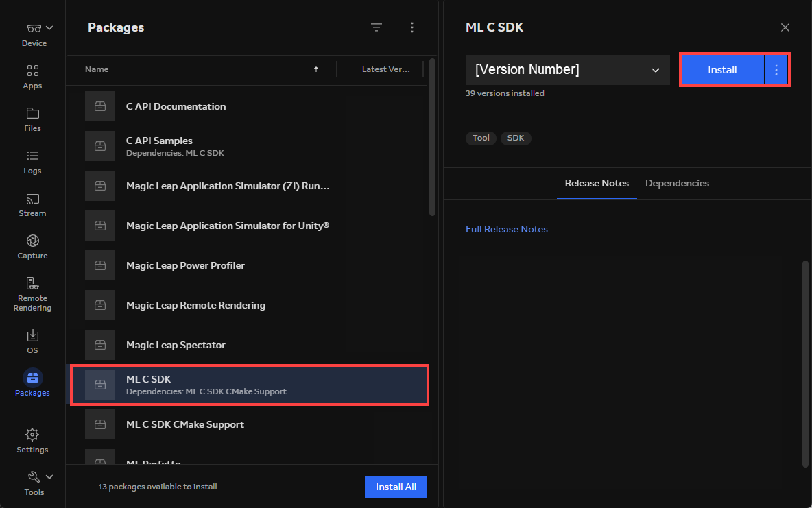Open the Device panel in sidebar
The image size is (812, 508).
pyautogui.click(x=34, y=34)
